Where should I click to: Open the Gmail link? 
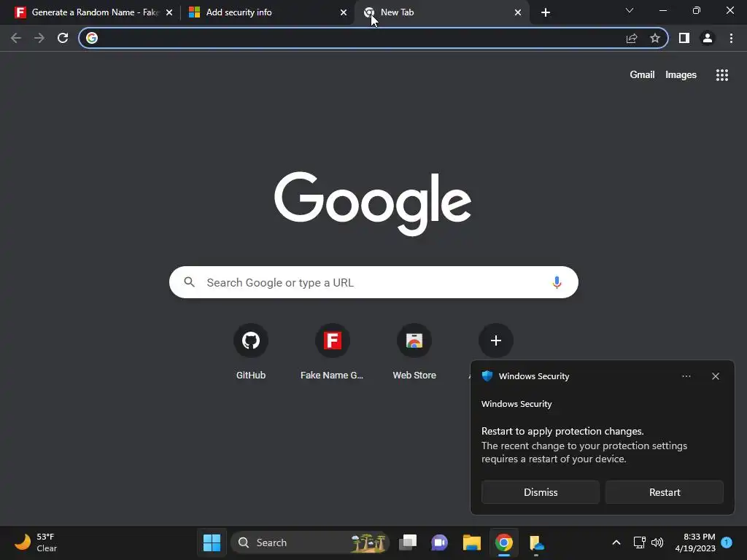pyautogui.click(x=642, y=75)
